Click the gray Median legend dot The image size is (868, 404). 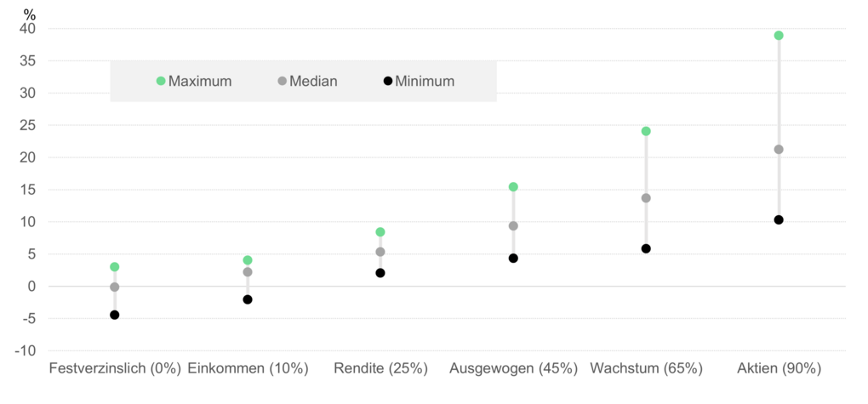tap(282, 82)
